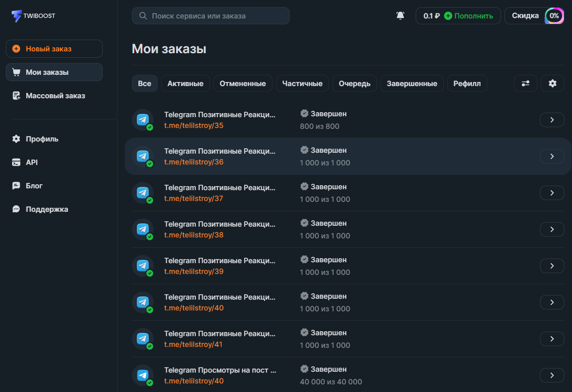Expand the 40 000 views order chevron
This screenshot has height=392, width=572.
tap(552, 375)
